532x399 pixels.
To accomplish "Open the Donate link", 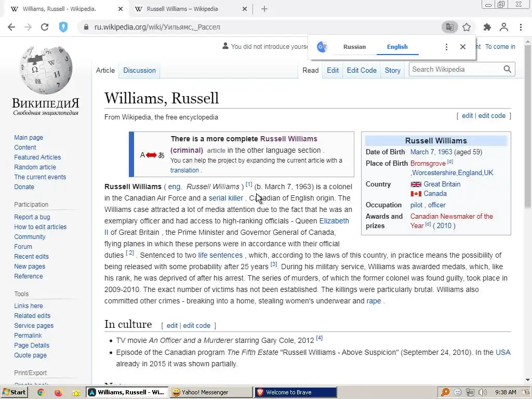I will [24, 187].
